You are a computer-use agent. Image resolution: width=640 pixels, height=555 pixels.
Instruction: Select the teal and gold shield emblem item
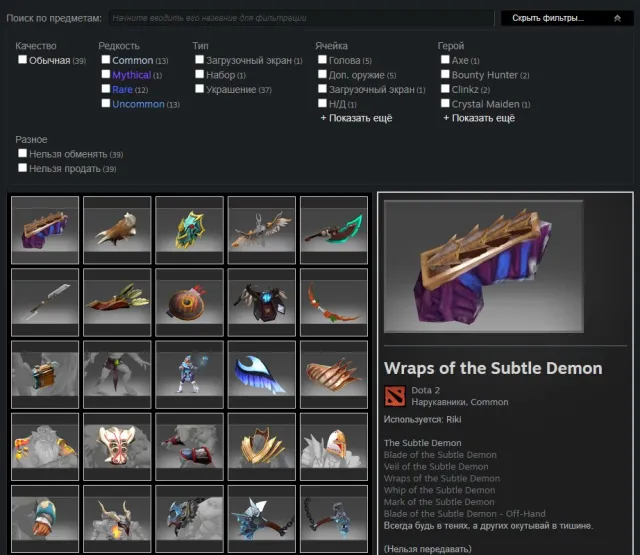189,230
